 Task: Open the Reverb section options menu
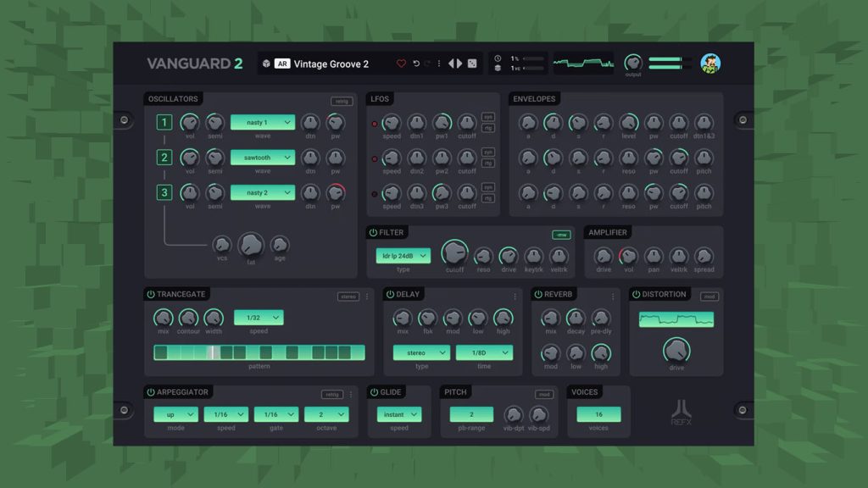[613, 297]
